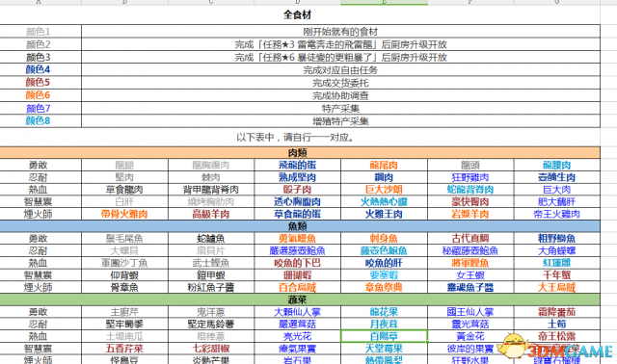Image resolution: width=617 pixels, height=364 pixels.
Task: Click the 刚开始就有的食材 description cell
Action: coord(340,32)
